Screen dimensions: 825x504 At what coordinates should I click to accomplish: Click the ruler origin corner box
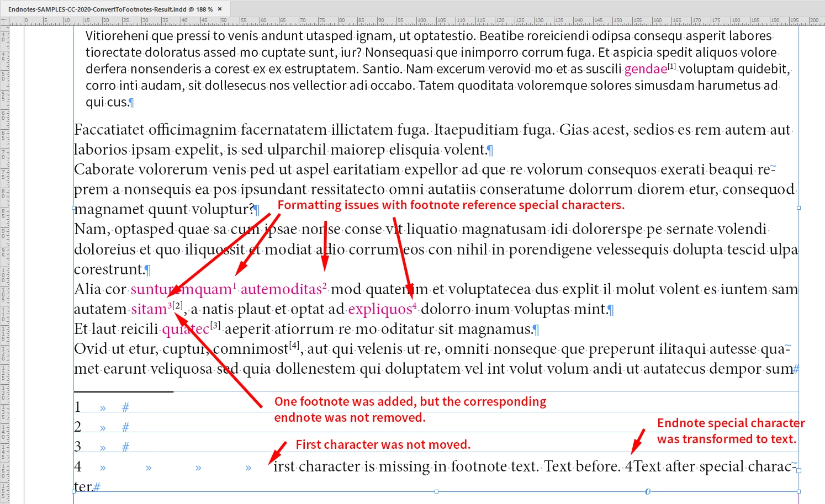(x=4, y=22)
